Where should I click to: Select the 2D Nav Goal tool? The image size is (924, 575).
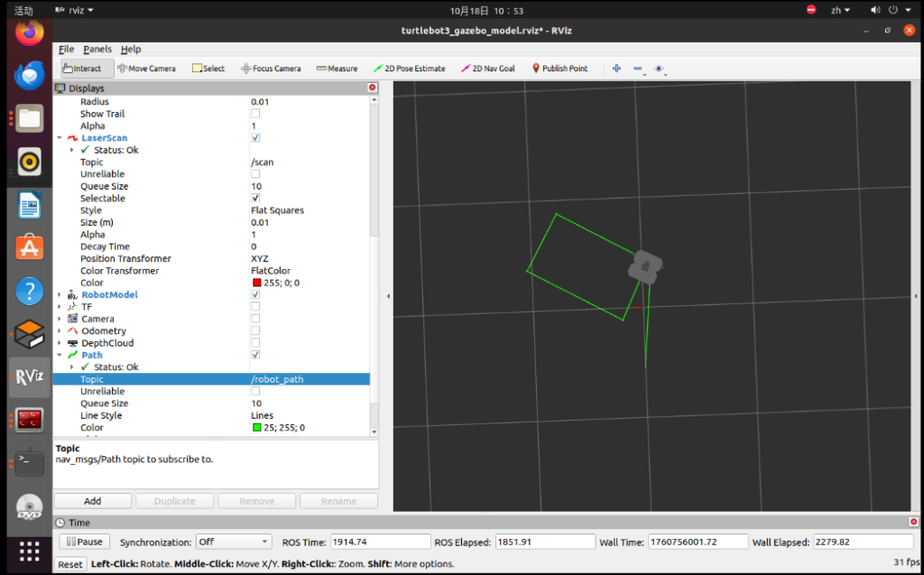click(x=488, y=69)
